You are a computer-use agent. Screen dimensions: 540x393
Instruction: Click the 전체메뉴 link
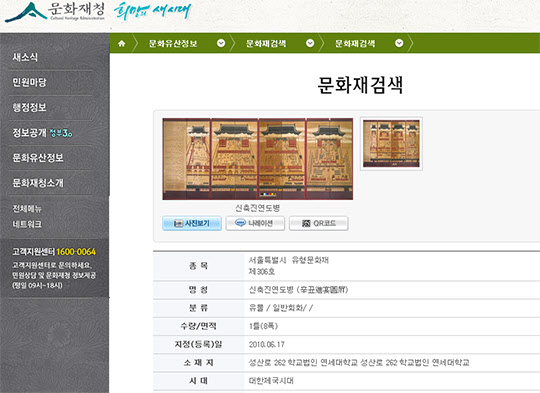click(27, 209)
